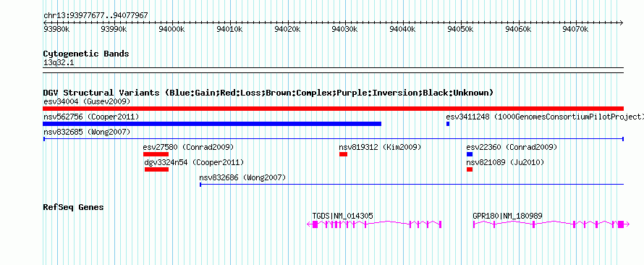Click the GPR180|NM_180989 gene label
Viewport: 644px width, 265px height.
coord(508,216)
